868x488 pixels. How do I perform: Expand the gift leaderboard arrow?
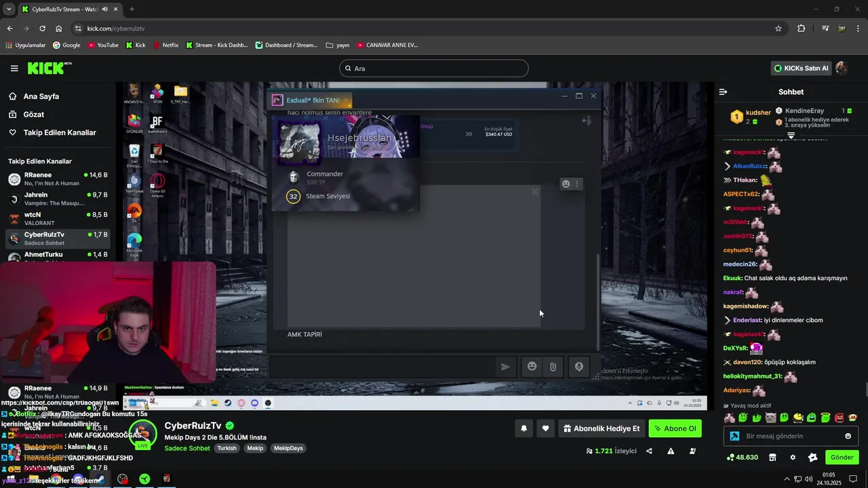tap(791, 136)
